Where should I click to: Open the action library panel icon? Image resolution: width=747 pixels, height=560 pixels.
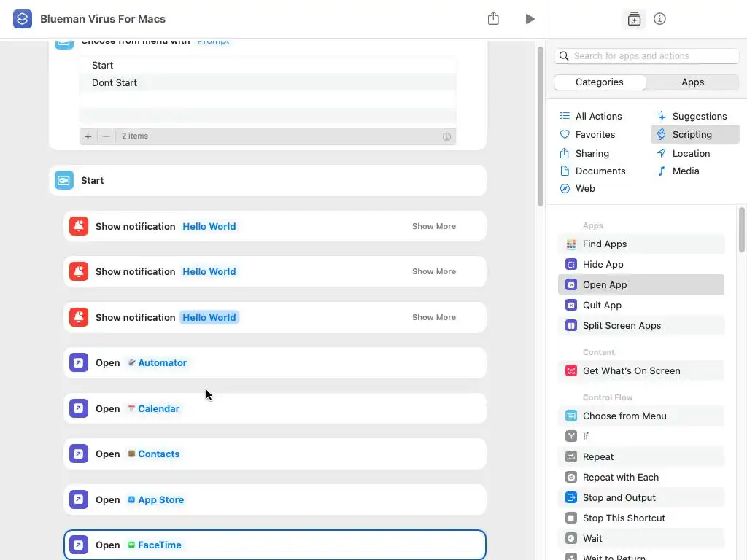tap(634, 19)
